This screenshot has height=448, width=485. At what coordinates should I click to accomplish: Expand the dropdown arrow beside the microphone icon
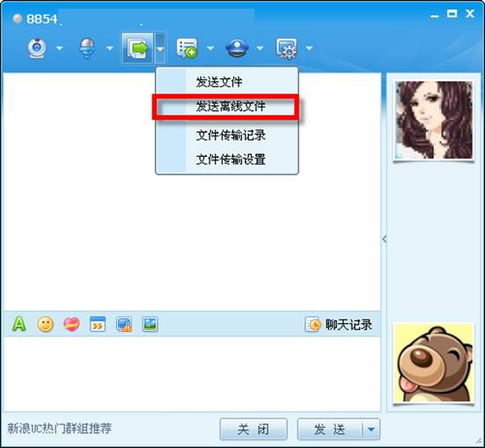coord(110,48)
